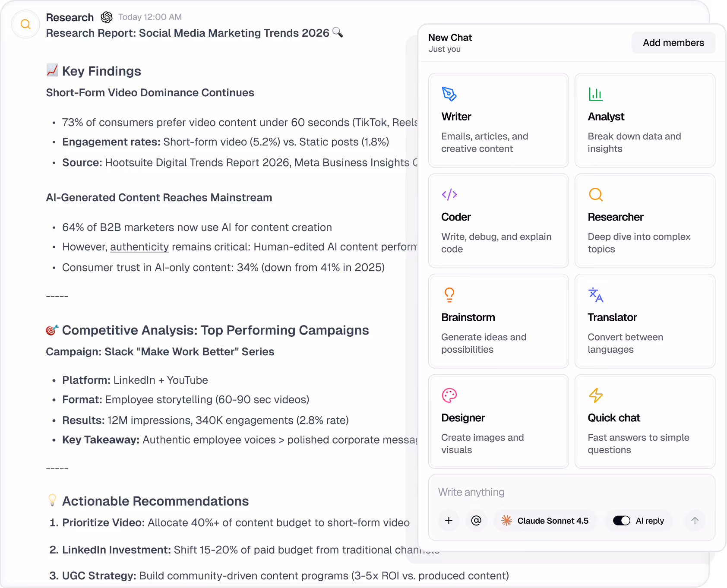Select the Designer palette icon
Image resolution: width=727 pixels, height=588 pixels.
tap(449, 395)
